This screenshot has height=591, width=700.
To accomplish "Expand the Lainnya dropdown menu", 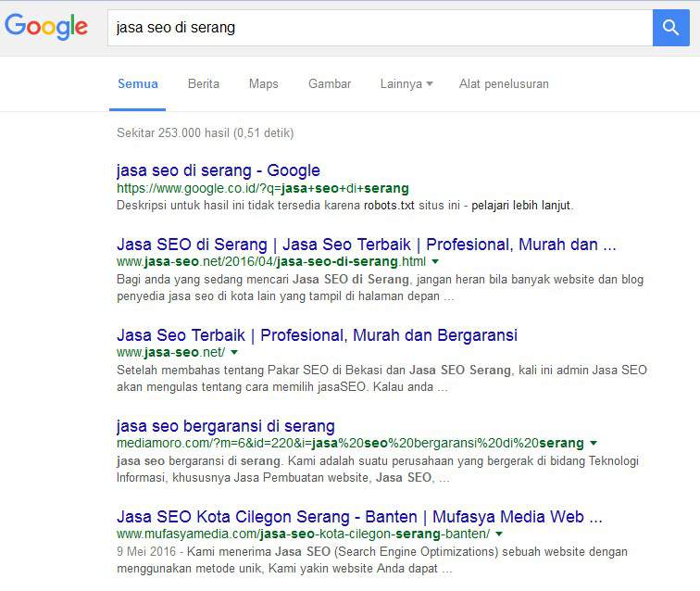I will click(406, 84).
